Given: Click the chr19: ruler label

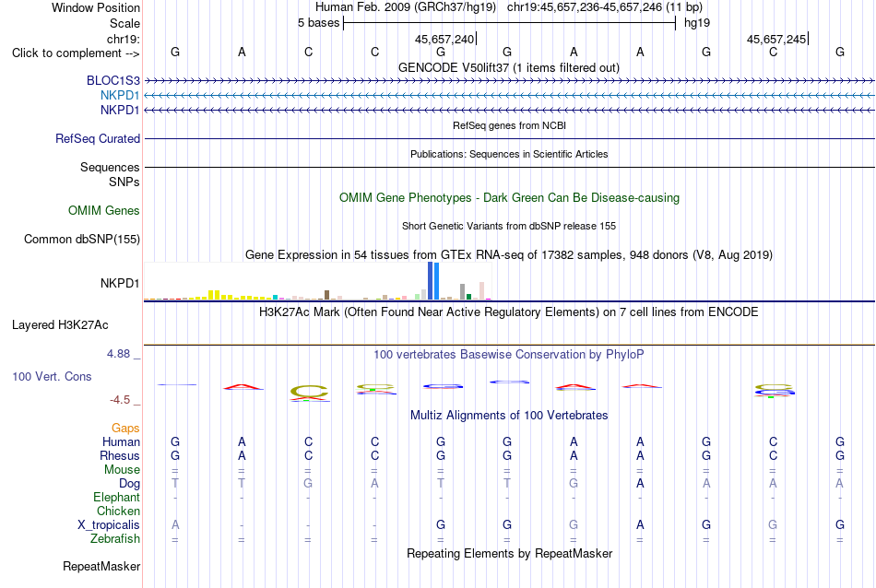Looking at the screenshot, I should [123, 39].
